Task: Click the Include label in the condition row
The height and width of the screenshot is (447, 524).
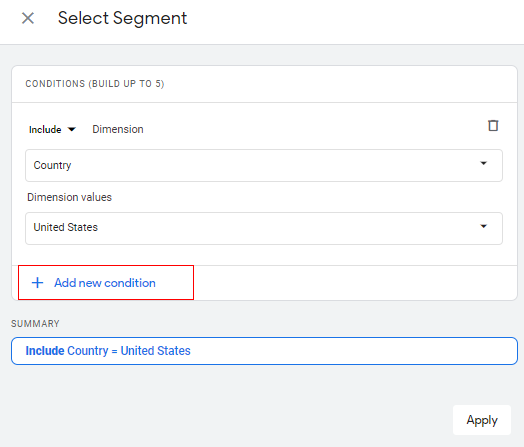Action: coord(45,129)
